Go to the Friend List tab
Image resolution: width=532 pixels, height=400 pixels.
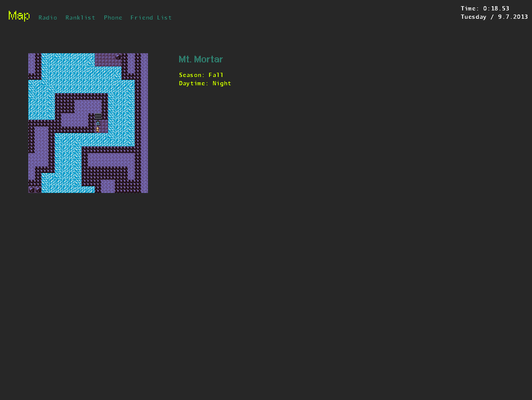click(x=151, y=17)
